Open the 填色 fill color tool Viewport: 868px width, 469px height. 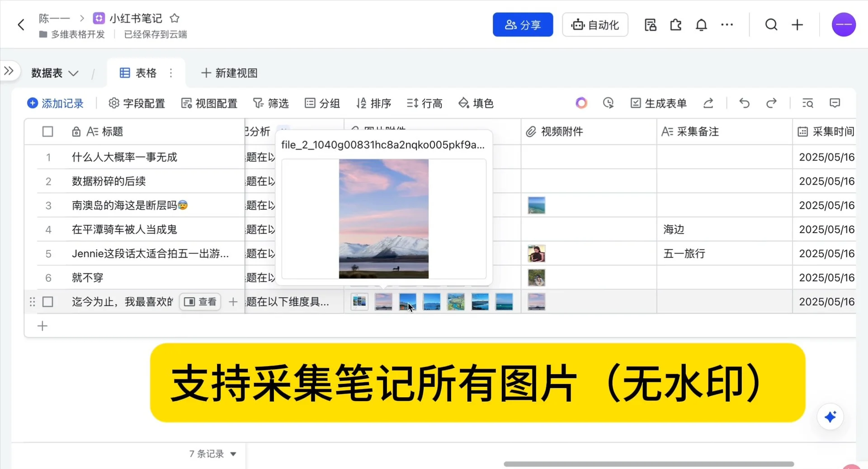coord(475,103)
